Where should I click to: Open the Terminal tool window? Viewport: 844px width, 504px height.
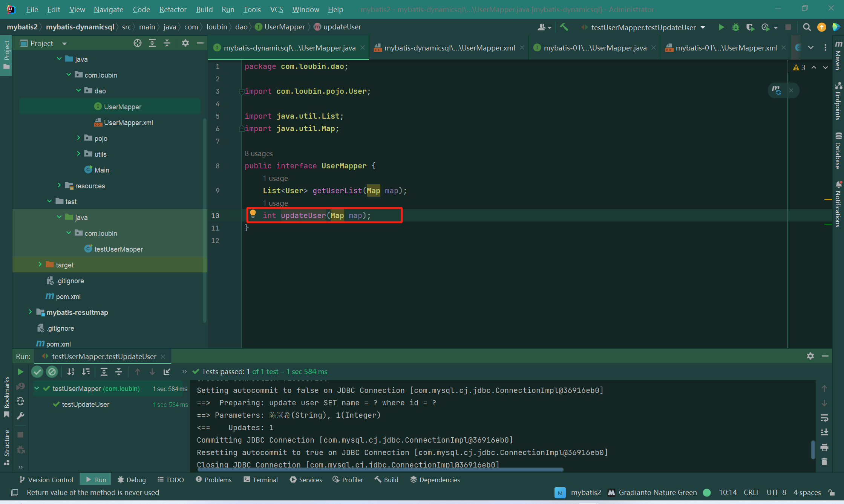point(261,480)
